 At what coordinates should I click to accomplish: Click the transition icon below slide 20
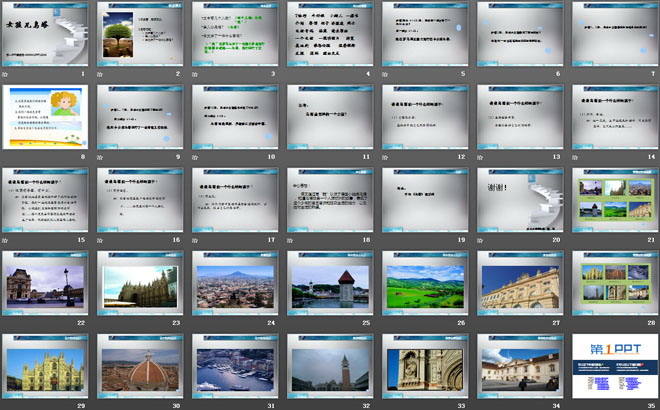point(482,240)
